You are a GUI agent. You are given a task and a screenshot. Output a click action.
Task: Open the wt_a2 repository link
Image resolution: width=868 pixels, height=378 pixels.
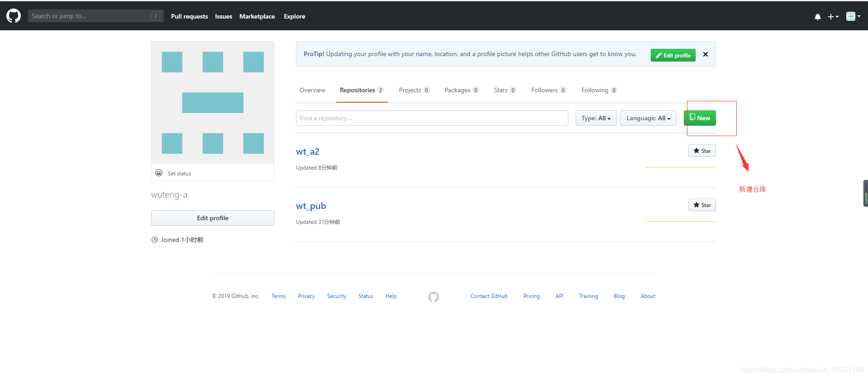click(x=308, y=151)
